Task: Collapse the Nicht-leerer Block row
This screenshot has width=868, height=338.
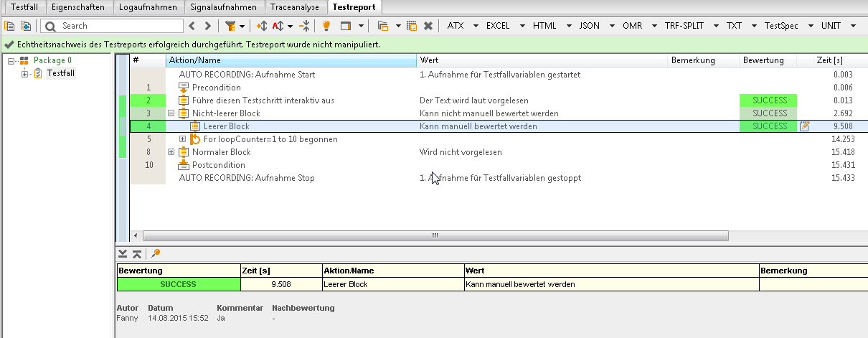Action: click(x=171, y=113)
